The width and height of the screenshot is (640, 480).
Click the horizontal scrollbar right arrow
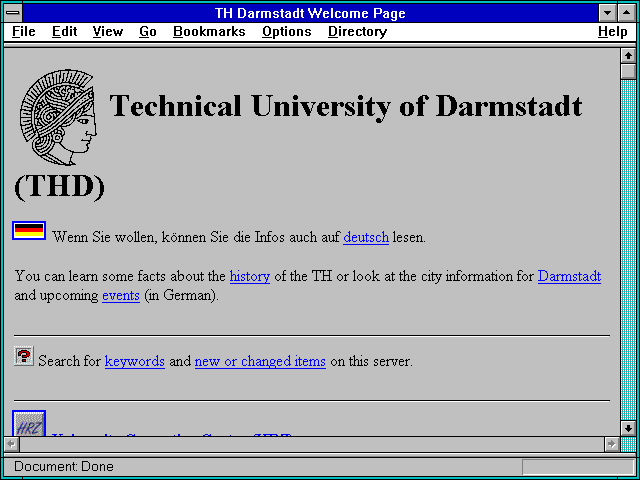pos(612,444)
